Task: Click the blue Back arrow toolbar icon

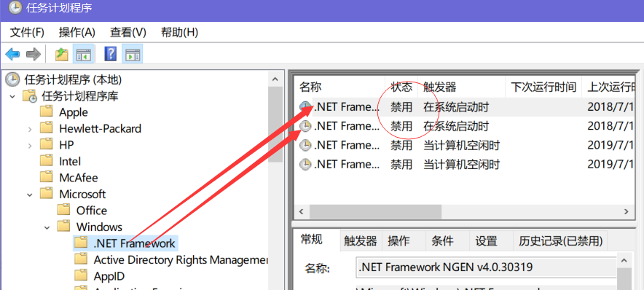Action: point(12,54)
